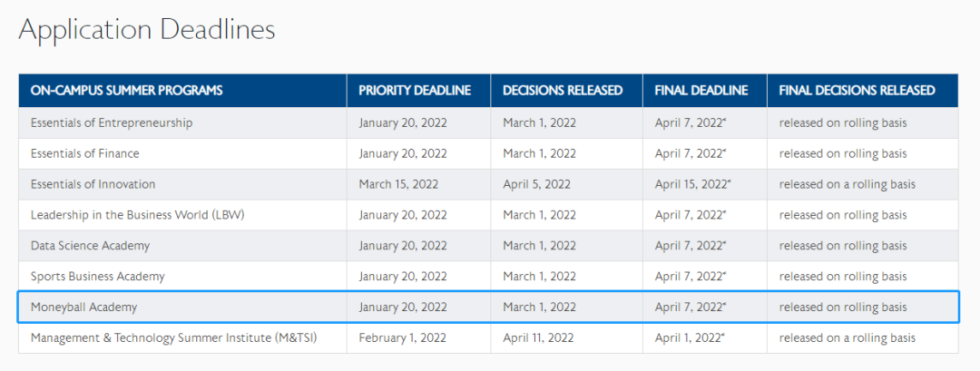Open Essentials of Finance program

[x=85, y=153]
